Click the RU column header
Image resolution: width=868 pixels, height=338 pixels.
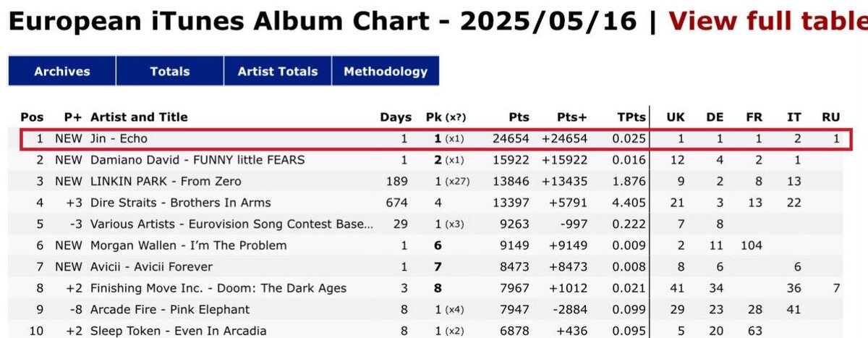click(831, 117)
